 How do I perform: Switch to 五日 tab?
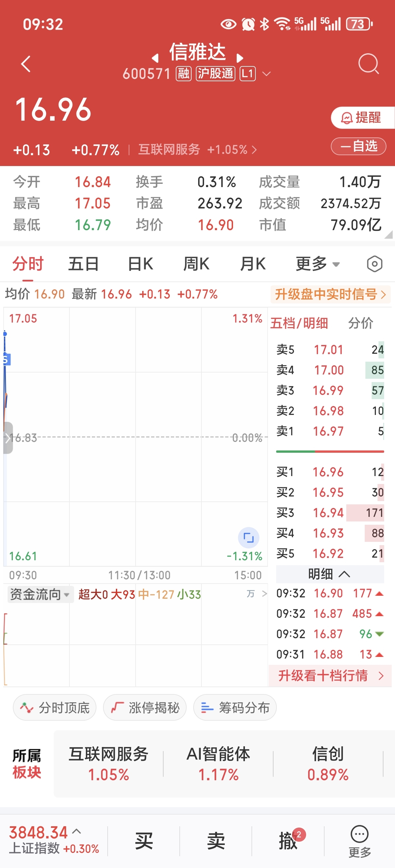83,264
